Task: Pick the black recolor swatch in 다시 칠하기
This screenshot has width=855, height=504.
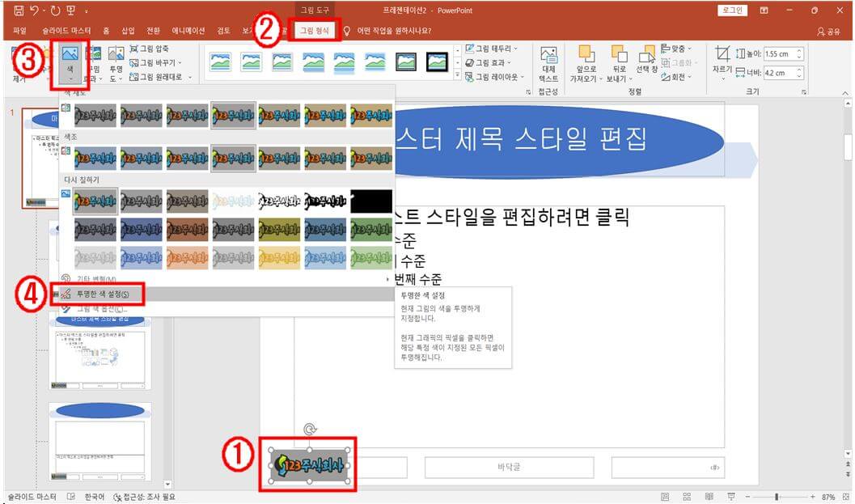Action: [372, 201]
